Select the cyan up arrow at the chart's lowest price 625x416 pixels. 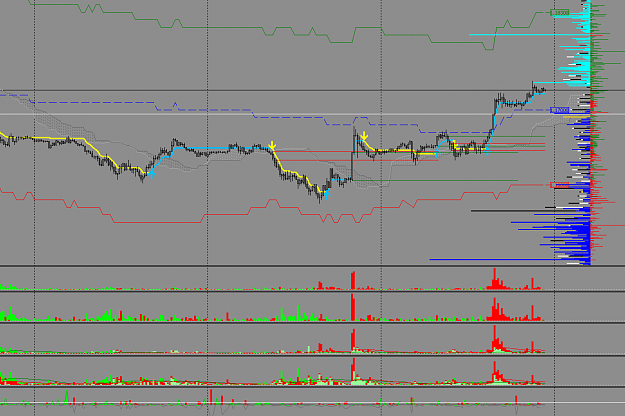pyautogui.click(x=326, y=194)
